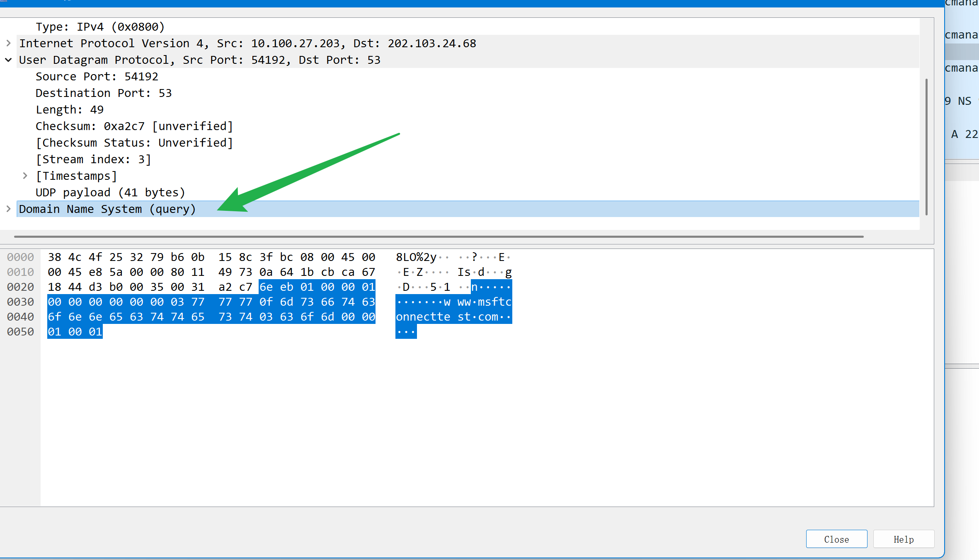Click ASCII text '8LO%2y' in bytes pane
This screenshot has width=979, height=560.
416,257
